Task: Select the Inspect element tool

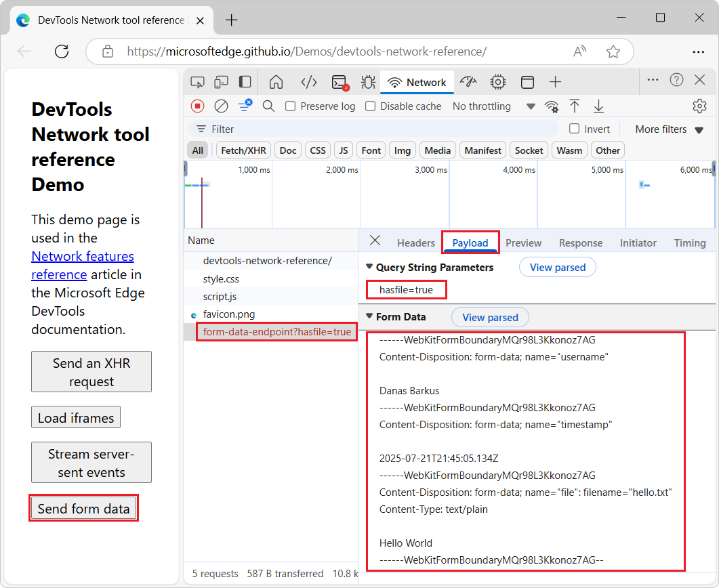Action: pyautogui.click(x=197, y=81)
